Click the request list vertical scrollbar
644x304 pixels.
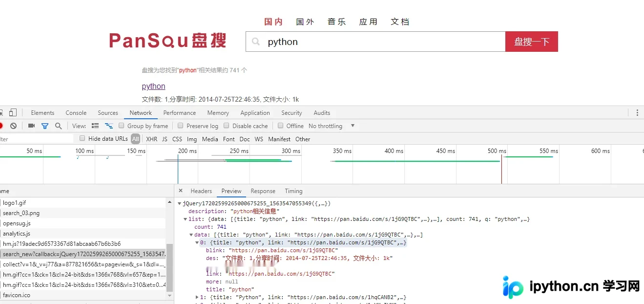pyautogui.click(x=170, y=267)
